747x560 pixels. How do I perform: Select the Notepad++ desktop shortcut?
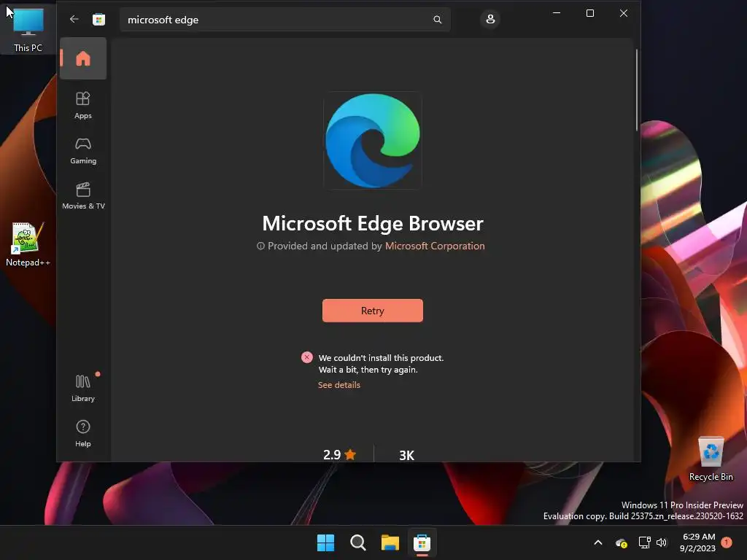click(x=28, y=244)
